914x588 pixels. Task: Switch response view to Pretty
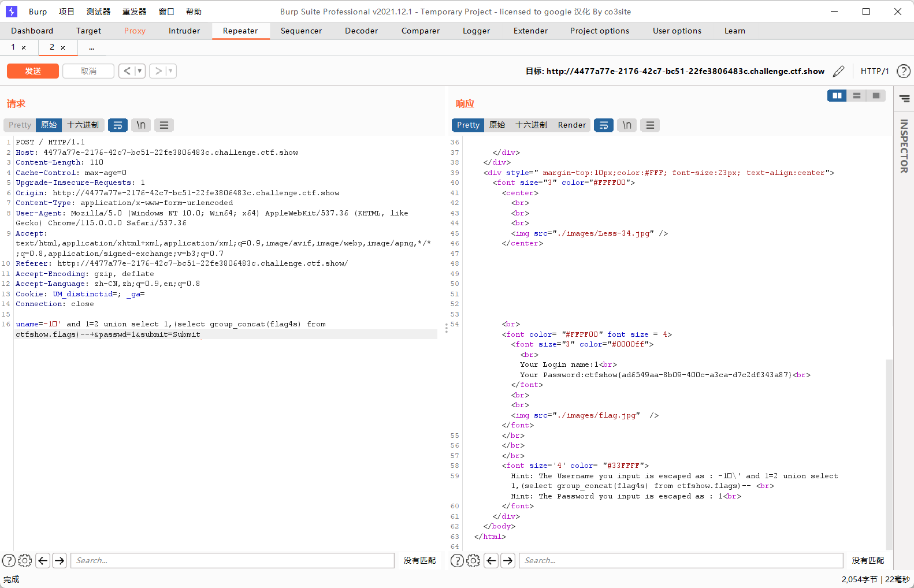[x=468, y=125]
